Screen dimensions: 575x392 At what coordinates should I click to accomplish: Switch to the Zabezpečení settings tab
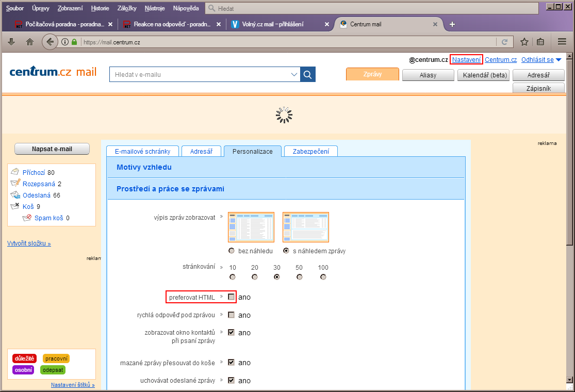click(311, 151)
